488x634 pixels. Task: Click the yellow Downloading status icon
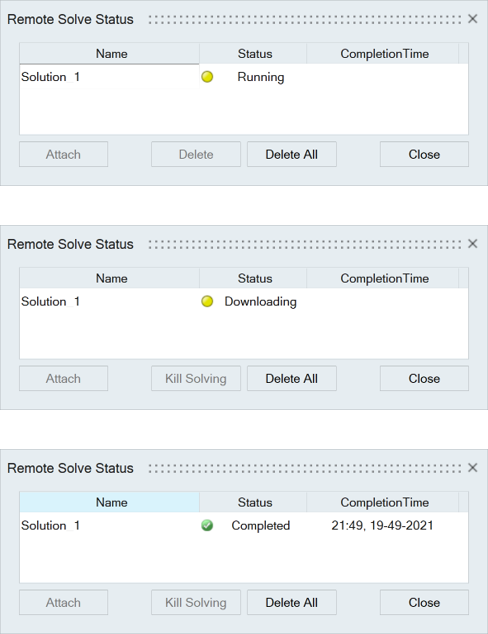(207, 301)
